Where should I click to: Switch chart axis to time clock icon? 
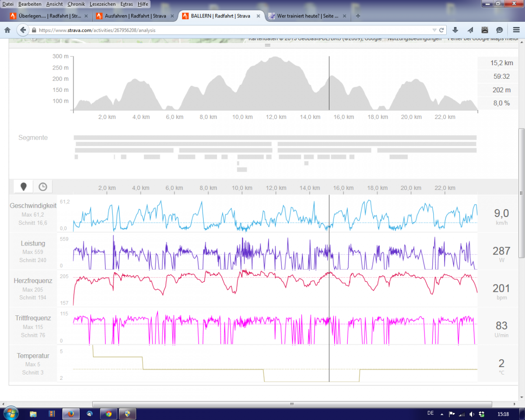point(42,187)
